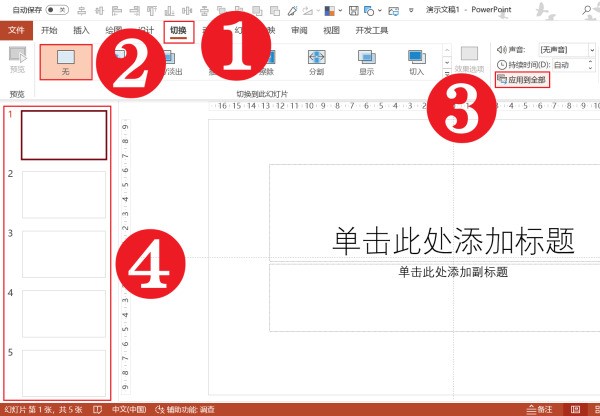Open 效果选项 effect options
The image size is (600, 416).
(x=469, y=60)
